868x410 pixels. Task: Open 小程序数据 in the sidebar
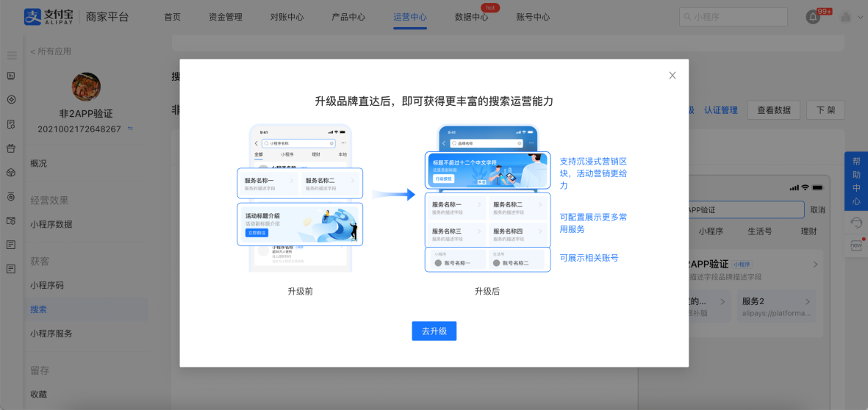point(51,224)
